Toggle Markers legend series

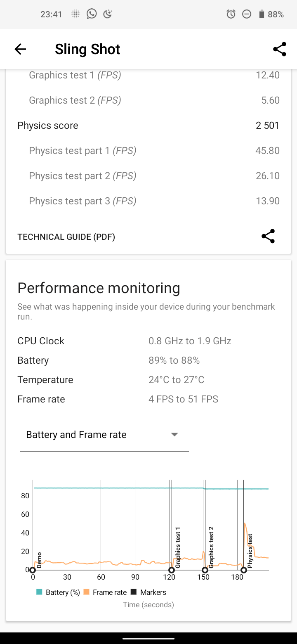[x=148, y=592]
